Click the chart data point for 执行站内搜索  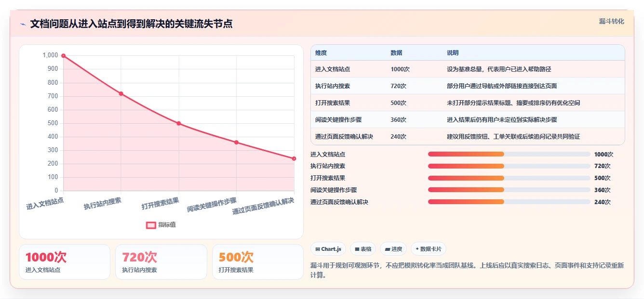tap(121, 93)
